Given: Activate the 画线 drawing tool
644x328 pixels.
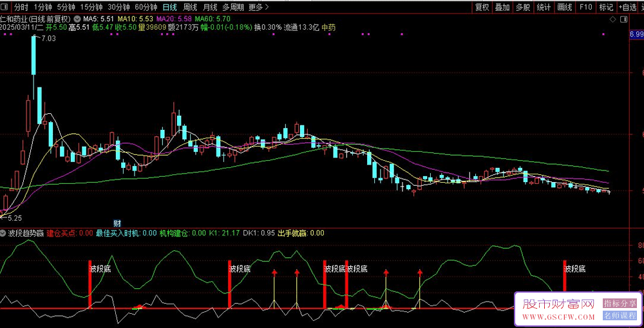Looking at the screenshot, I should pos(565,7).
